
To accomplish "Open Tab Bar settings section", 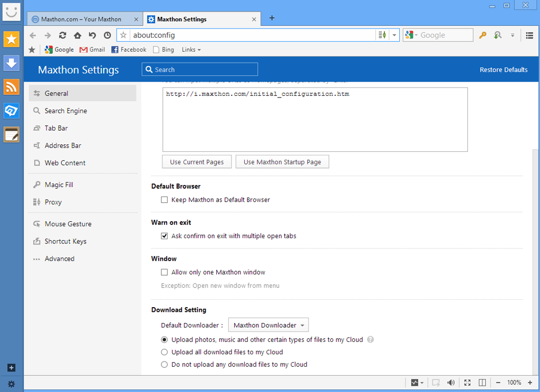I will point(83,128).
